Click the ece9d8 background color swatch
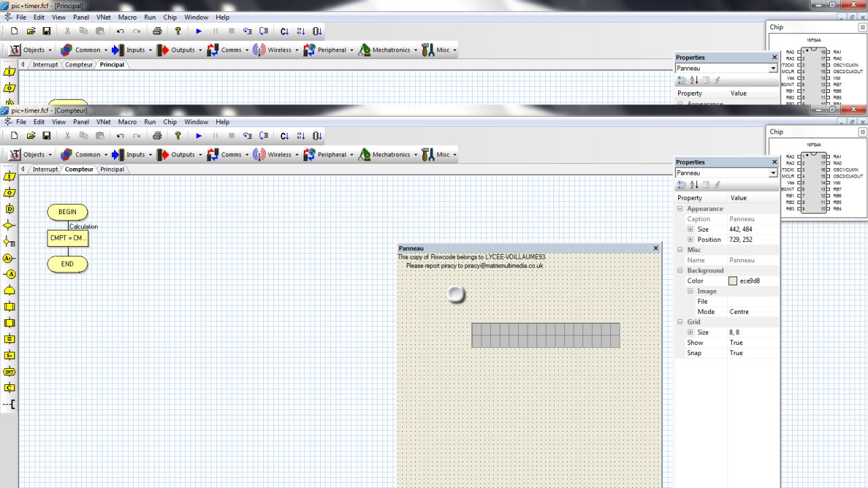 click(732, 281)
